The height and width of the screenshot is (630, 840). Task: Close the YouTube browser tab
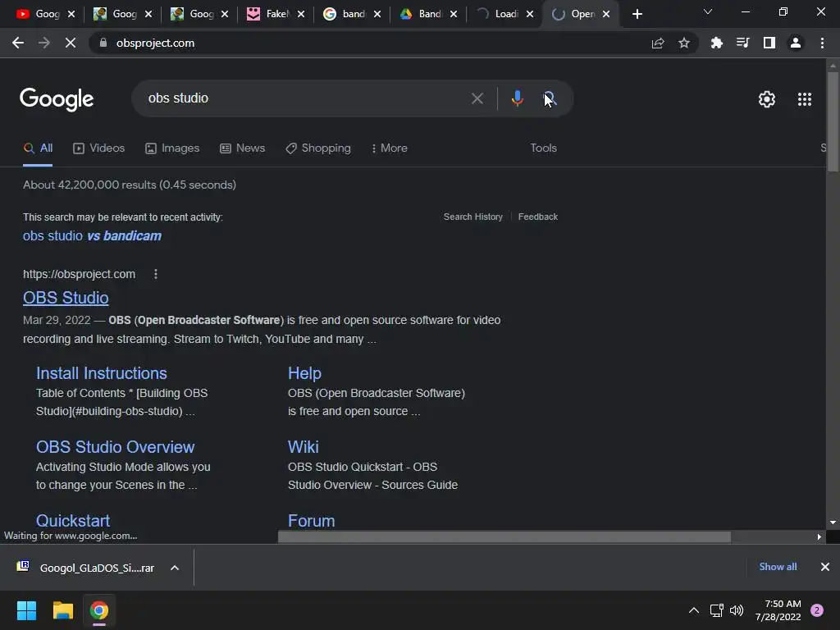pyautogui.click(x=71, y=14)
